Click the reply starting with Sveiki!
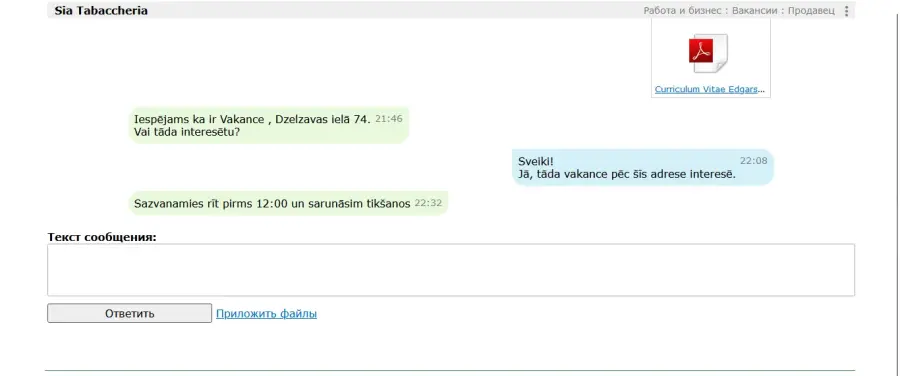900x376 pixels. 642,167
